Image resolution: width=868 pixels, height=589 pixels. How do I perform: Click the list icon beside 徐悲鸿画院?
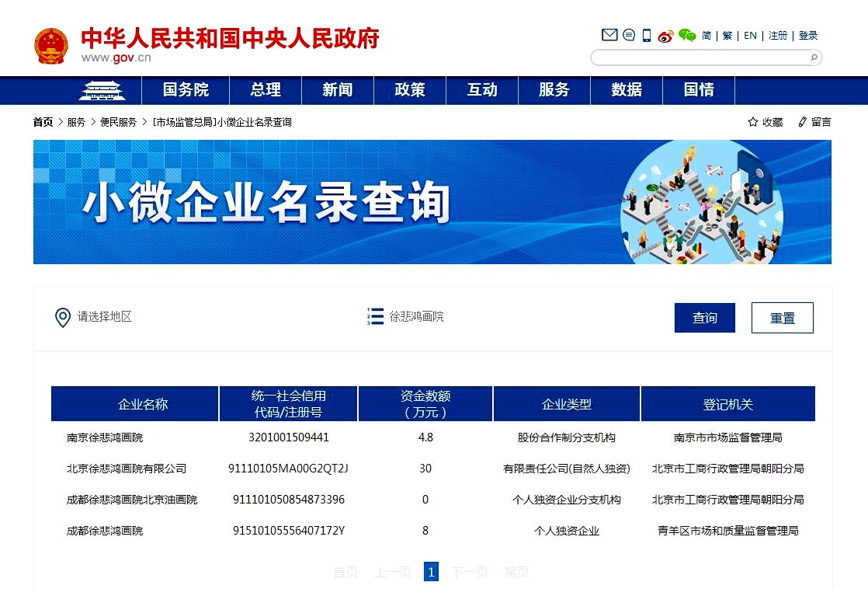(x=375, y=316)
